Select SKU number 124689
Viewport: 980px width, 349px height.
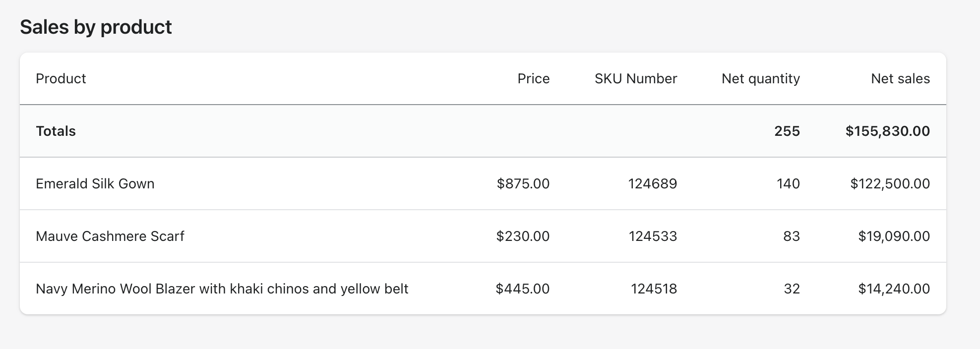coord(652,184)
